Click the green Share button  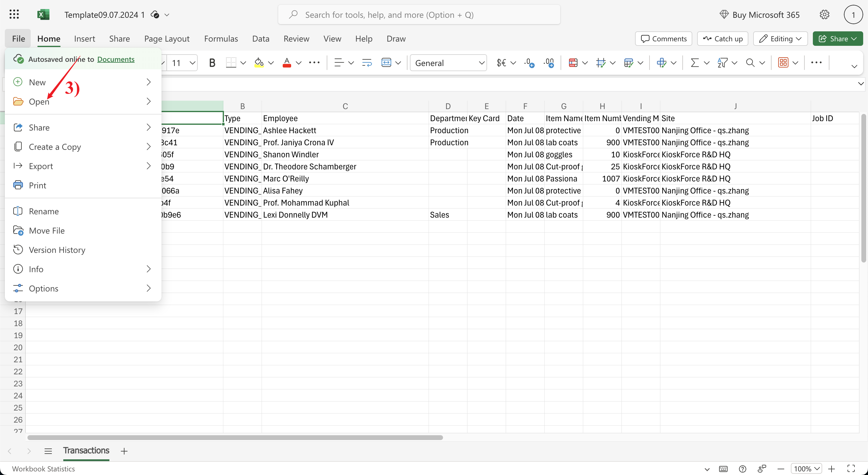coord(838,38)
